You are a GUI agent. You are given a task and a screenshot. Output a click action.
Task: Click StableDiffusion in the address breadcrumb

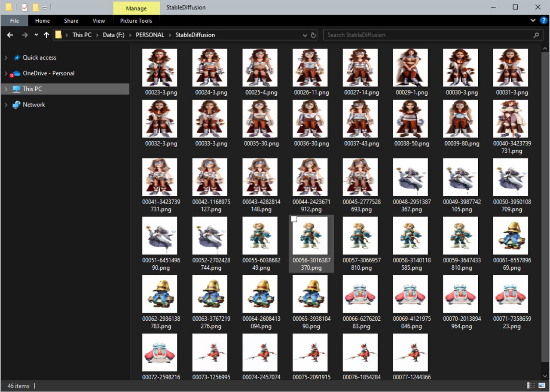tap(195, 35)
